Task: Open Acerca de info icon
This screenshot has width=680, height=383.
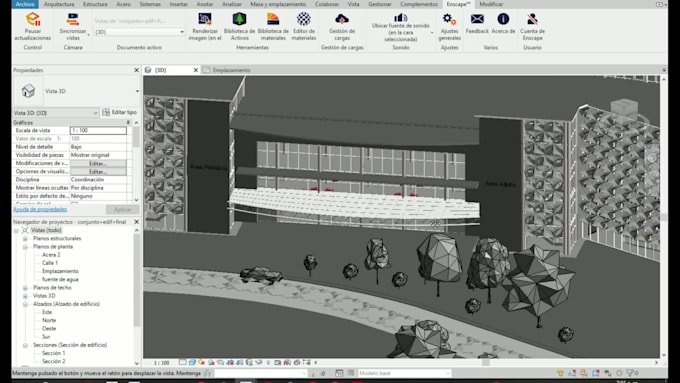Action: 503,19
